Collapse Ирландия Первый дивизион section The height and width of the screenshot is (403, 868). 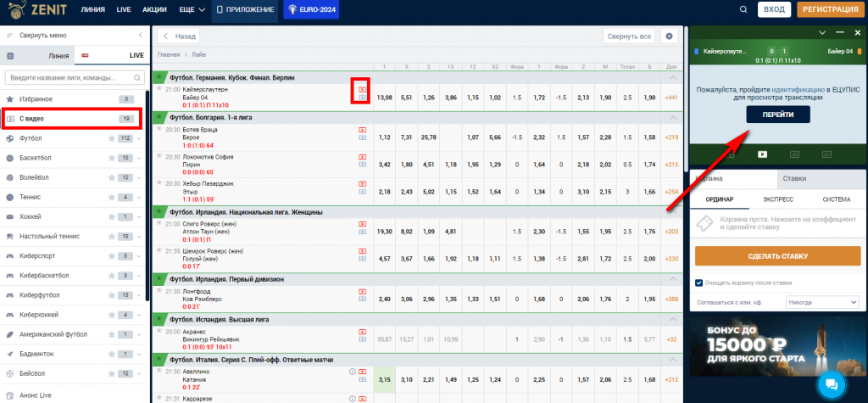click(x=672, y=279)
